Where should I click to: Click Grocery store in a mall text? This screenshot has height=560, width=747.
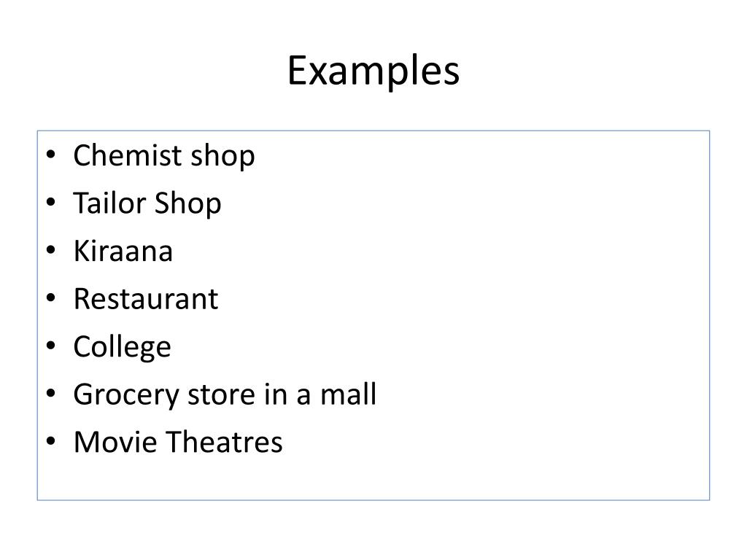click(x=225, y=394)
